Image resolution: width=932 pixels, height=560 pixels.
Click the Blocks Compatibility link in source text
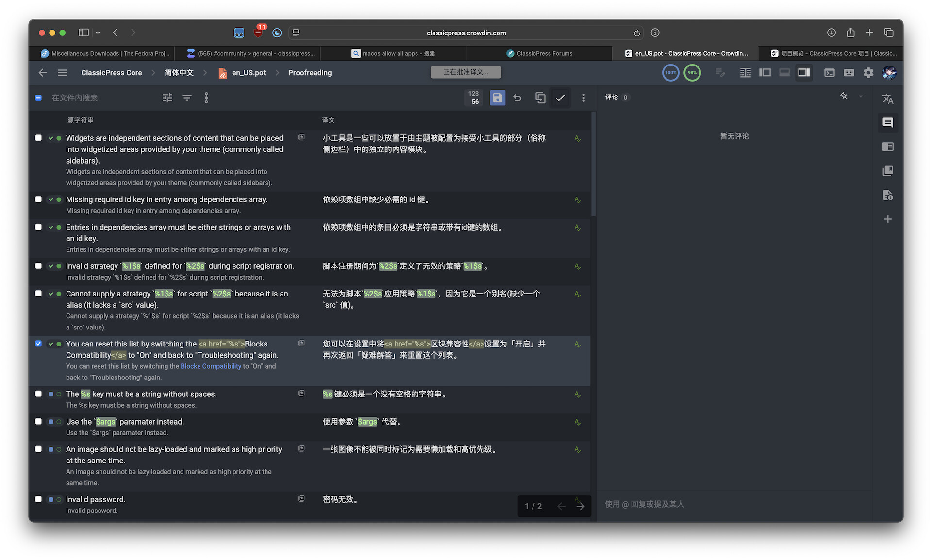pyautogui.click(x=211, y=366)
